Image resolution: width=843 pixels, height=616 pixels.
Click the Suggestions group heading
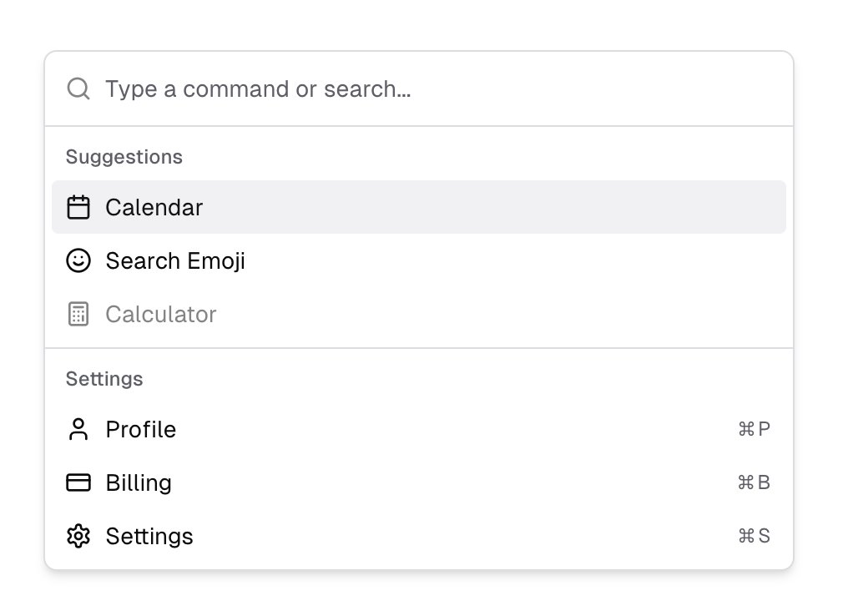tap(124, 157)
